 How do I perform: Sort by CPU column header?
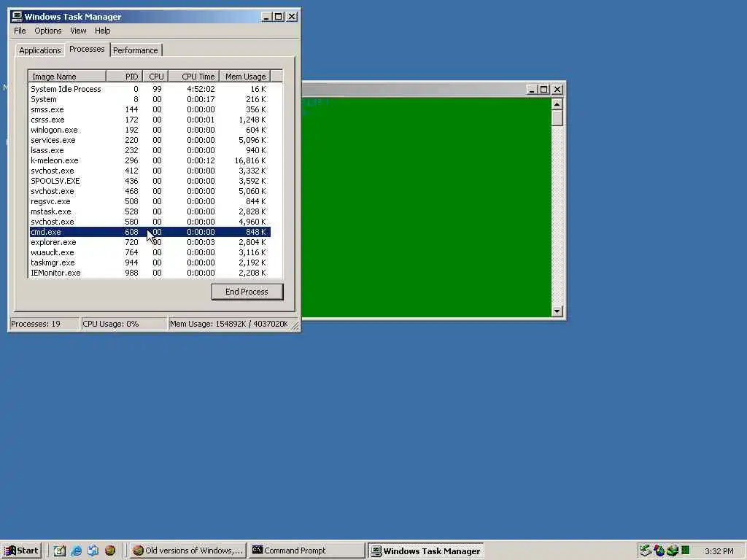point(155,76)
